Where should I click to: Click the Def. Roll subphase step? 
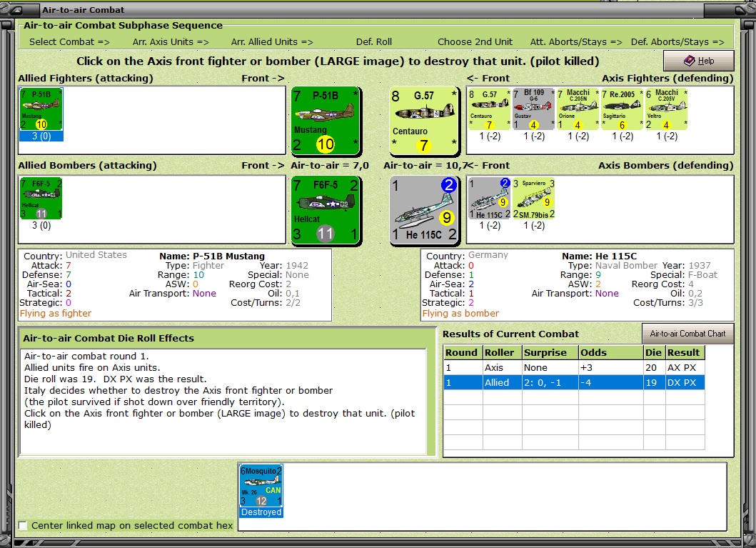coord(373,42)
